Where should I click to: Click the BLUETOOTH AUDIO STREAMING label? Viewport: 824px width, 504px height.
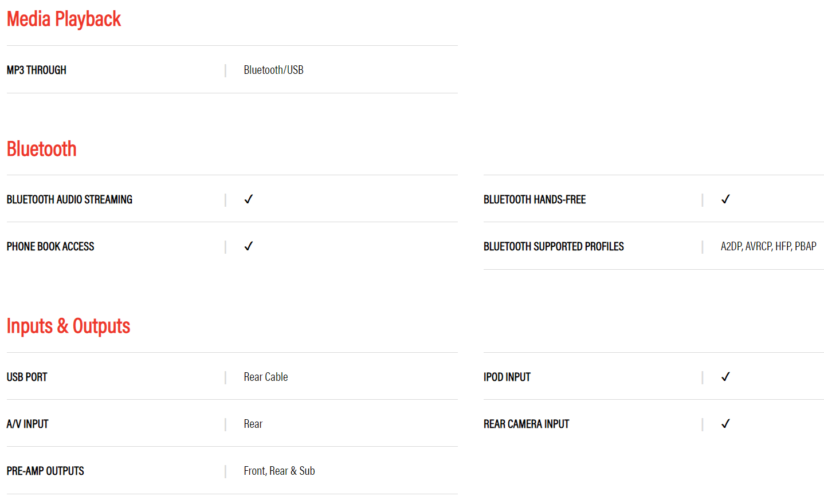pyautogui.click(x=69, y=199)
